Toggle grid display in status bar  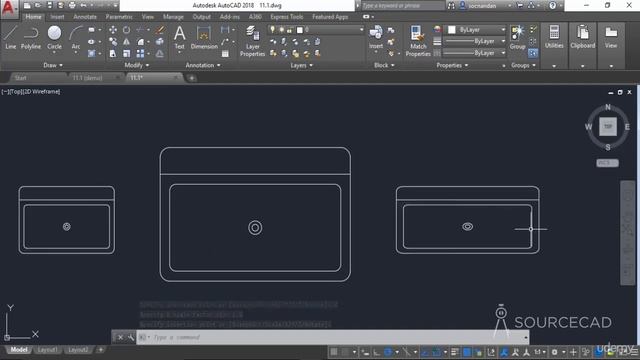(x=334, y=352)
